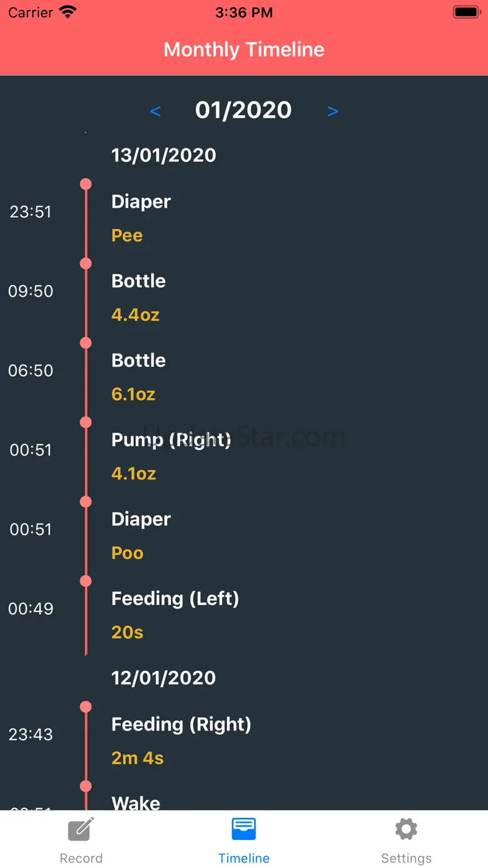This screenshot has height=868, width=488.
Task: Tap the Timeline tab icon
Action: pos(243,829)
